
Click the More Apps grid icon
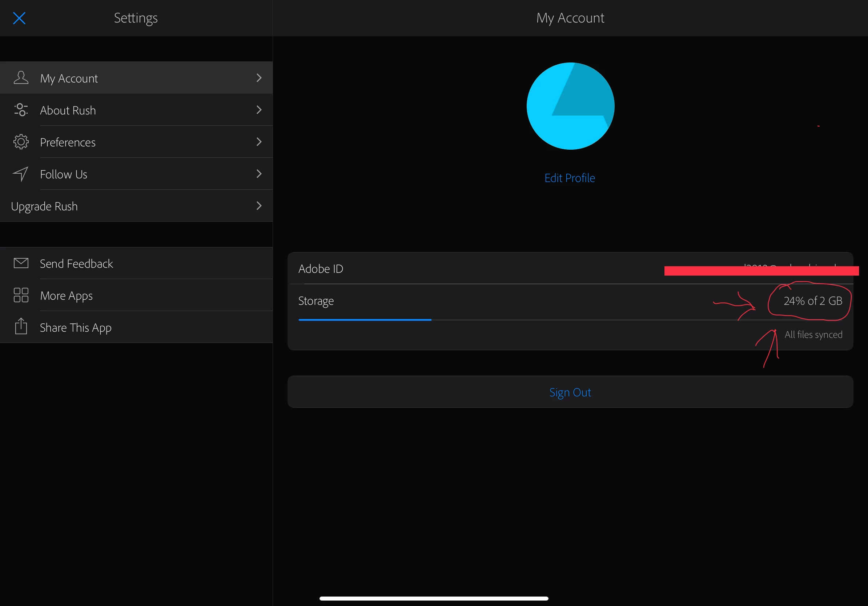21,295
